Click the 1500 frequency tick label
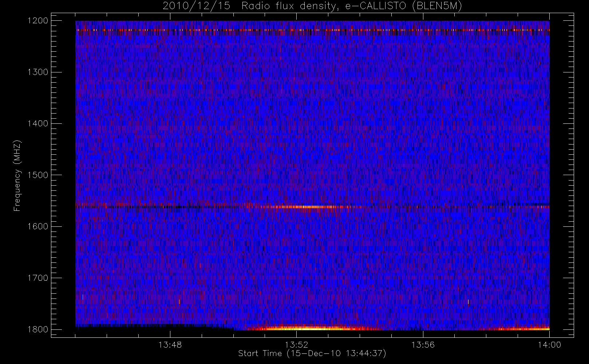Viewport: 589px width, 364px height. point(38,175)
